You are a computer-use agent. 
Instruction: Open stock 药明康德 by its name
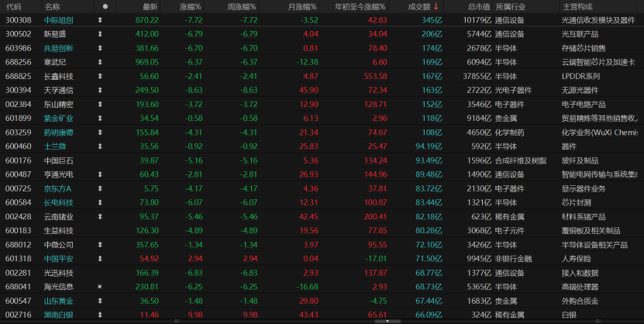(58, 133)
